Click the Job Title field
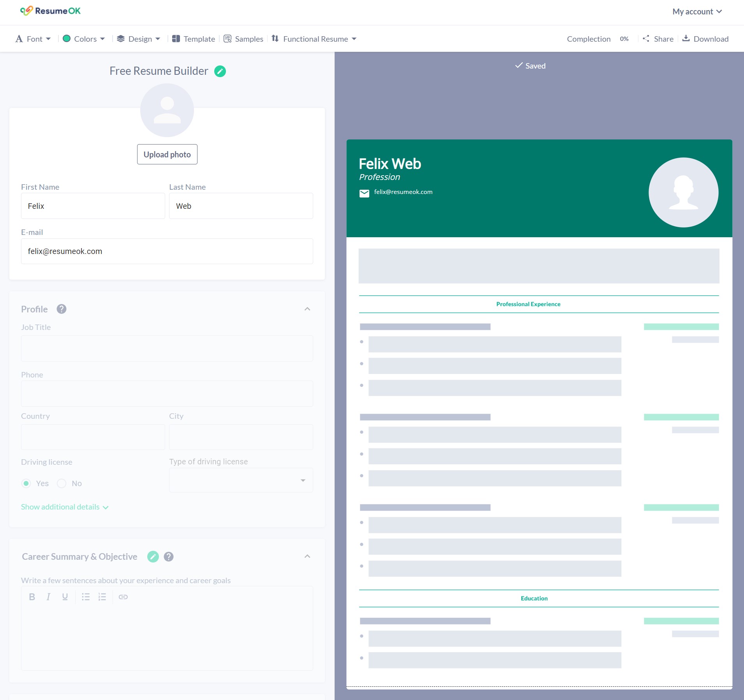The image size is (744, 700). point(167,348)
